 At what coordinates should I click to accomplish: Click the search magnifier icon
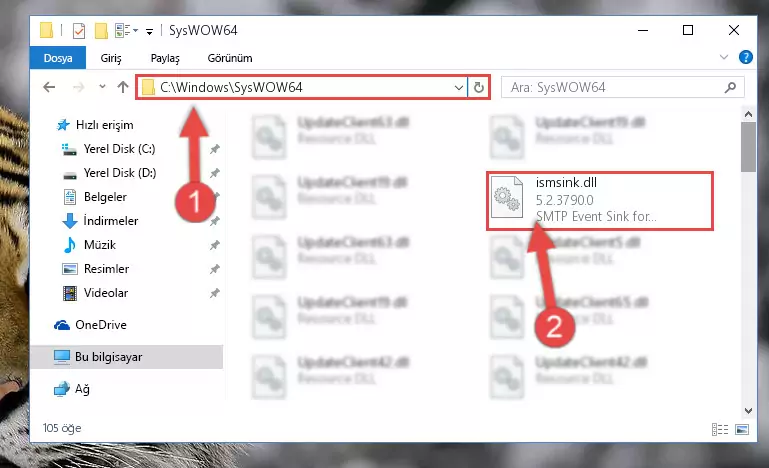click(730, 87)
